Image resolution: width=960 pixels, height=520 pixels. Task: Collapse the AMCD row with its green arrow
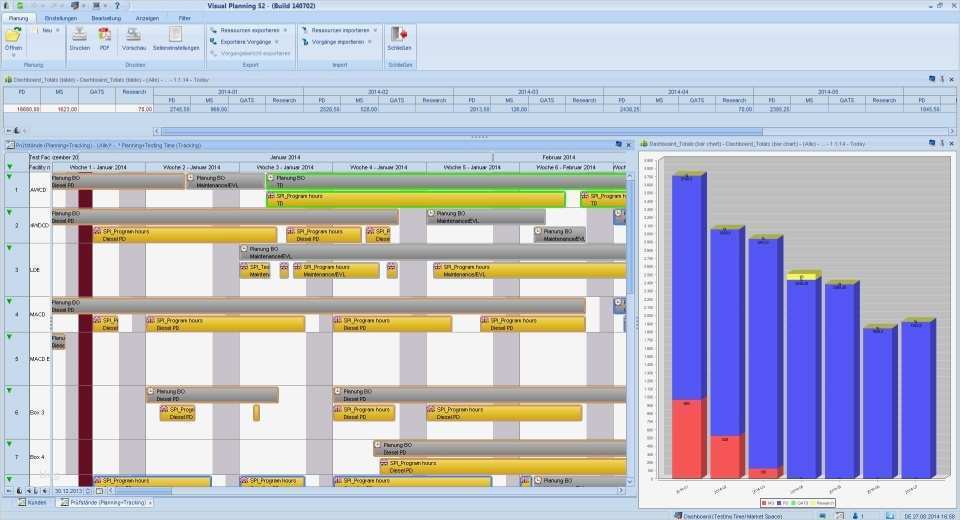click(9, 176)
